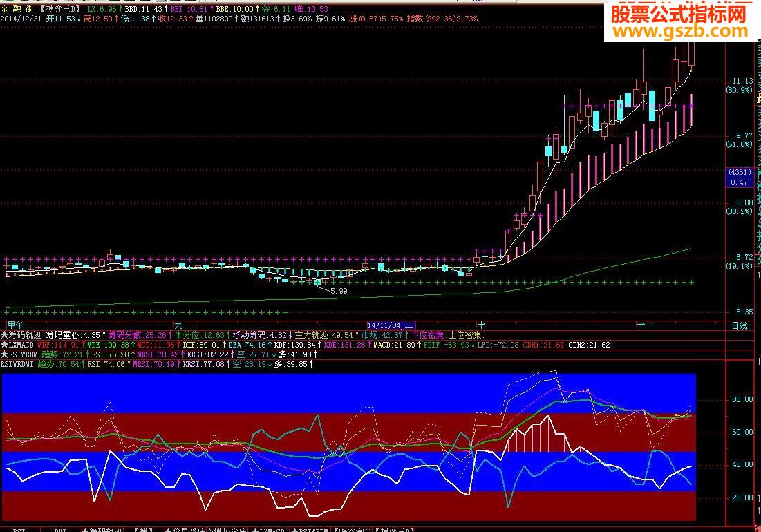Click the 筹码重心:4.35 value

click(73, 335)
